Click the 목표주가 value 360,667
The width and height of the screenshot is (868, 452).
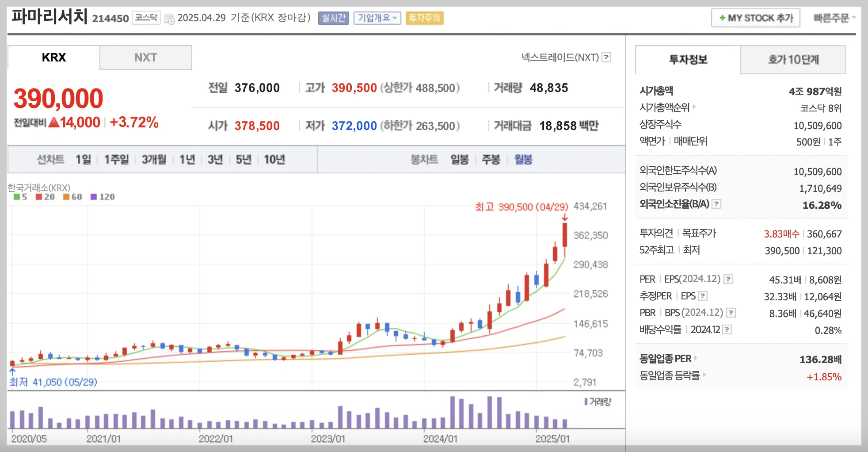pyautogui.click(x=824, y=234)
